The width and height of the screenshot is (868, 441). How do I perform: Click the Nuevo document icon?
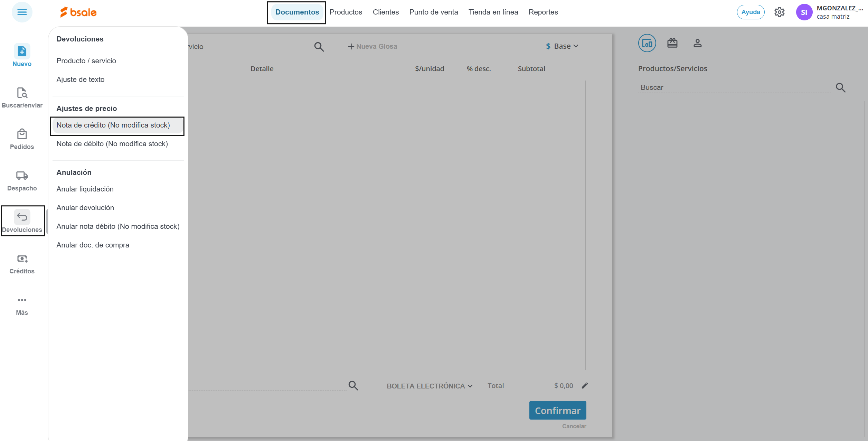point(22,51)
